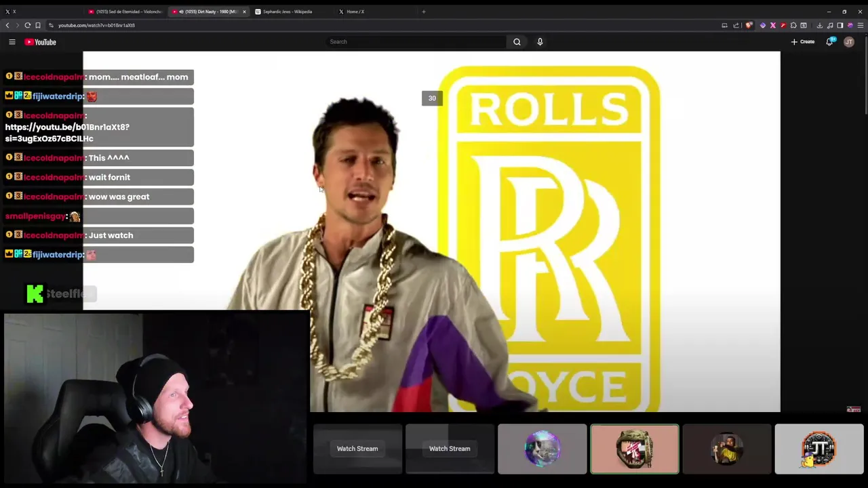Focus the YouTube search field
This screenshot has height=488, width=868.
click(416, 42)
